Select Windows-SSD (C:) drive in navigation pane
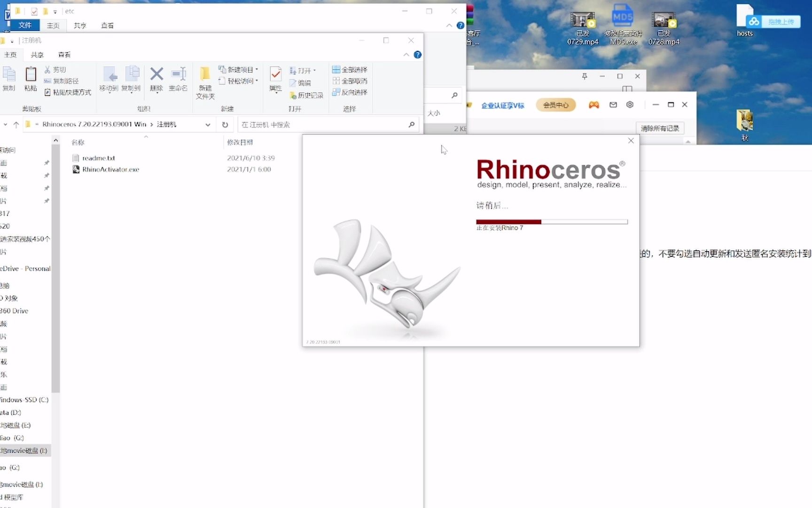 [24, 400]
